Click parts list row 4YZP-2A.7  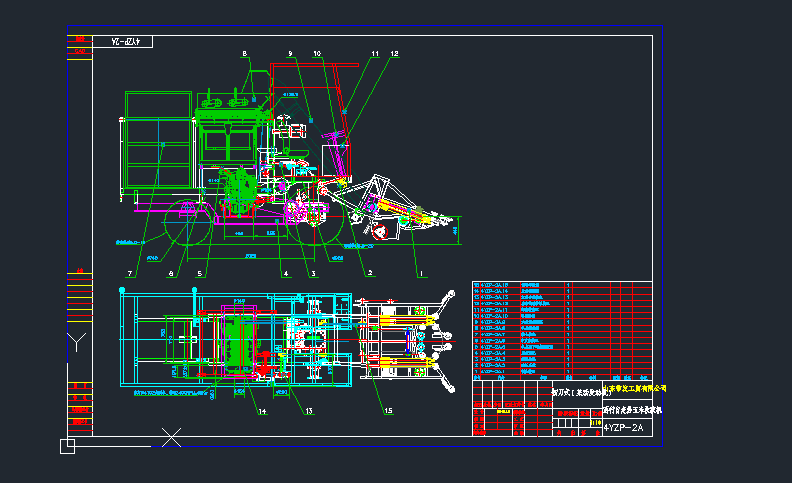pyautogui.click(x=562, y=334)
